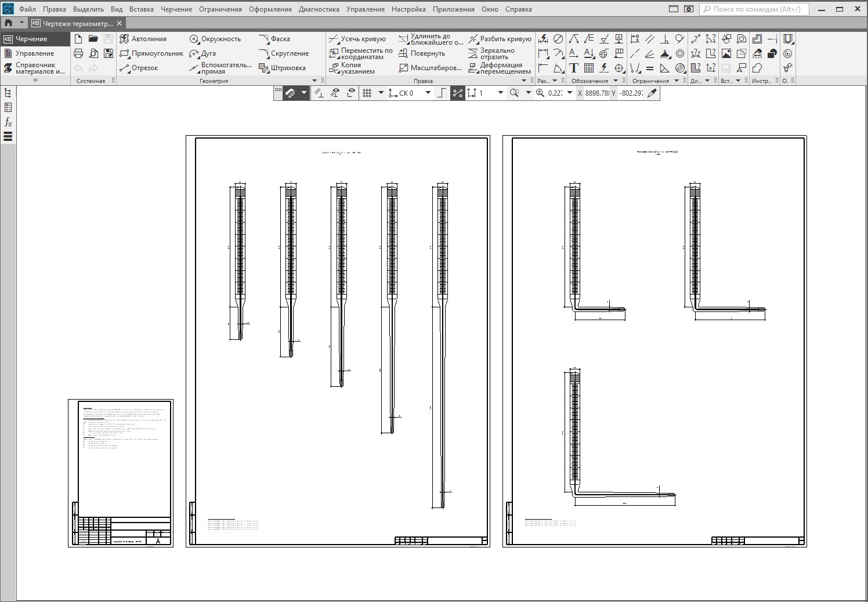Click the text tool T icon
The image size is (868, 602).
coord(574,68)
